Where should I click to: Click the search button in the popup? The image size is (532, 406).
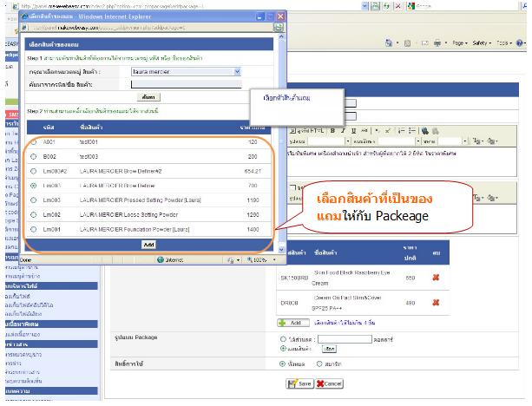click(x=148, y=97)
